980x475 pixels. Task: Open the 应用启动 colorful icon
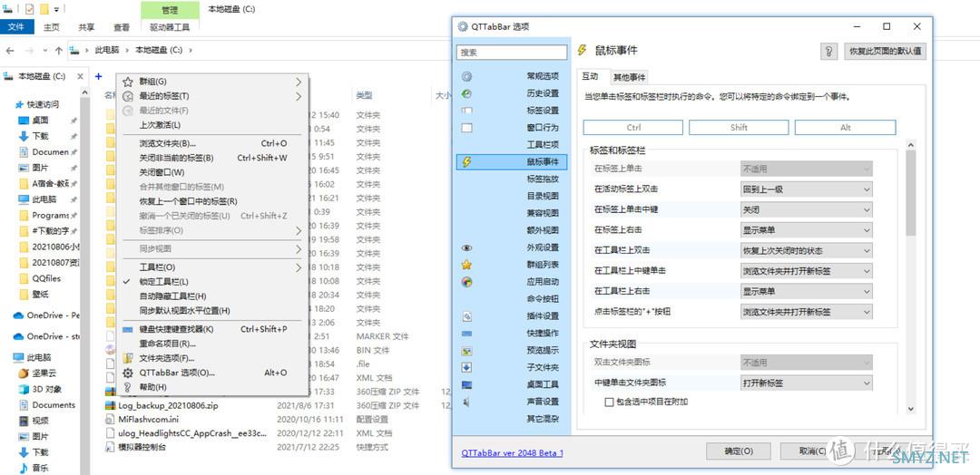[x=466, y=282]
